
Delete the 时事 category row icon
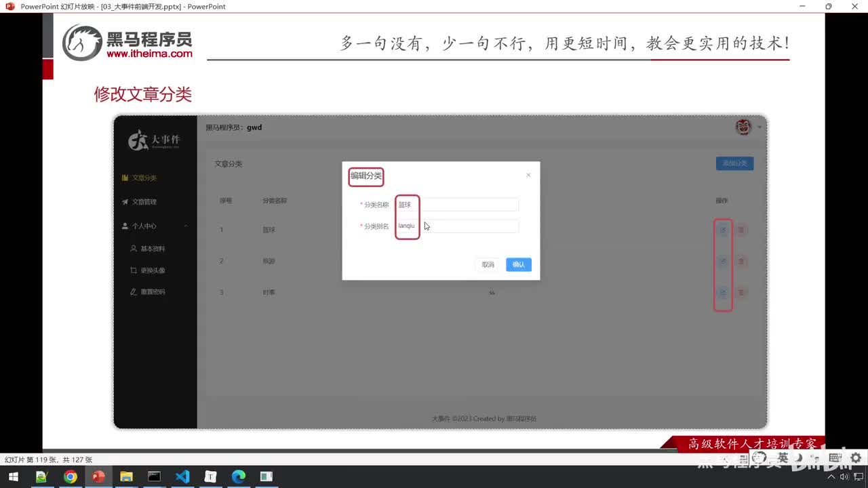coord(741,293)
